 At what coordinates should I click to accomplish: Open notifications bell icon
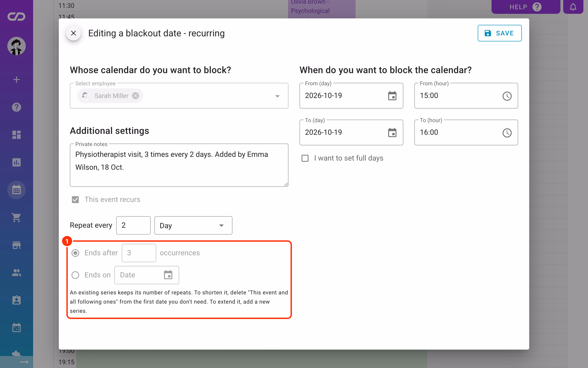[x=573, y=7]
